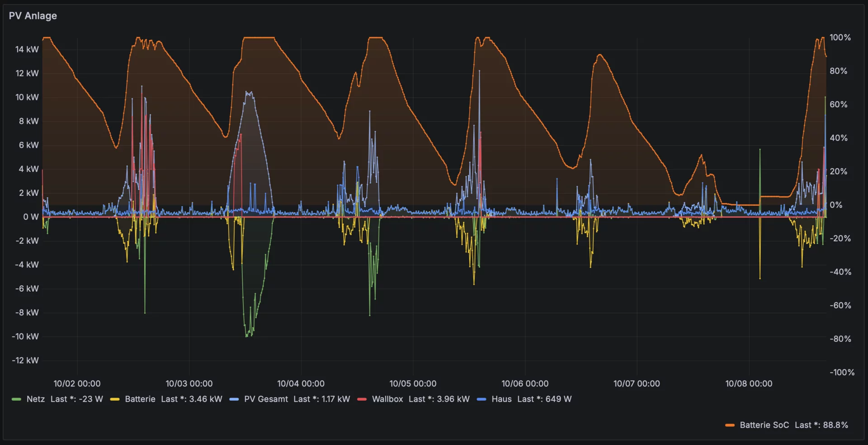Isolate the yellow Batterie power series label
This screenshot has height=445, width=868.
[x=140, y=399]
